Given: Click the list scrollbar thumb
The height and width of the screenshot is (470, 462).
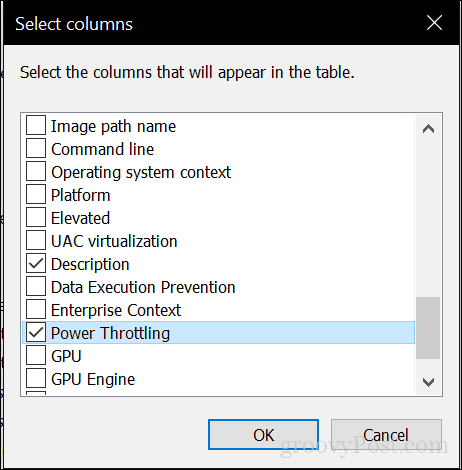Looking at the screenshot, I should [x=428, y=328].
